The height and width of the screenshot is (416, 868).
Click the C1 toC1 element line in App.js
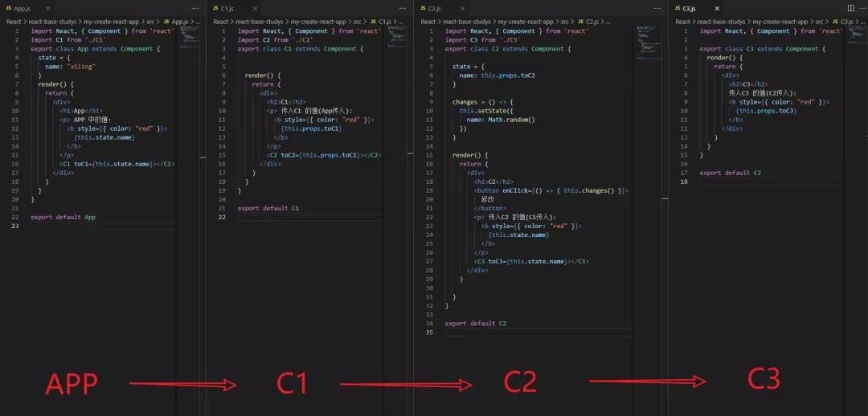pos(117,164)
